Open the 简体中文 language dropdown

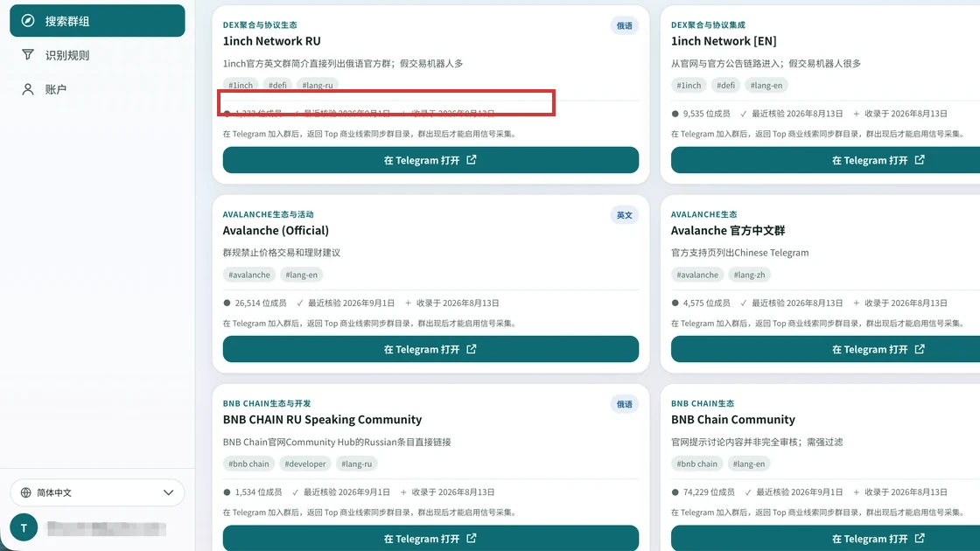pyautogui.click(x=97, y=492)
